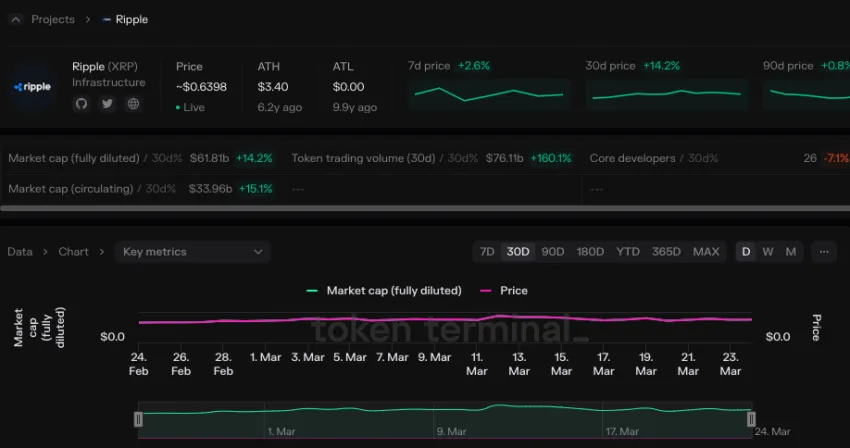Open Ripple's GitHub icon link
The image size is (850, 448).
(x=81, y=104)
